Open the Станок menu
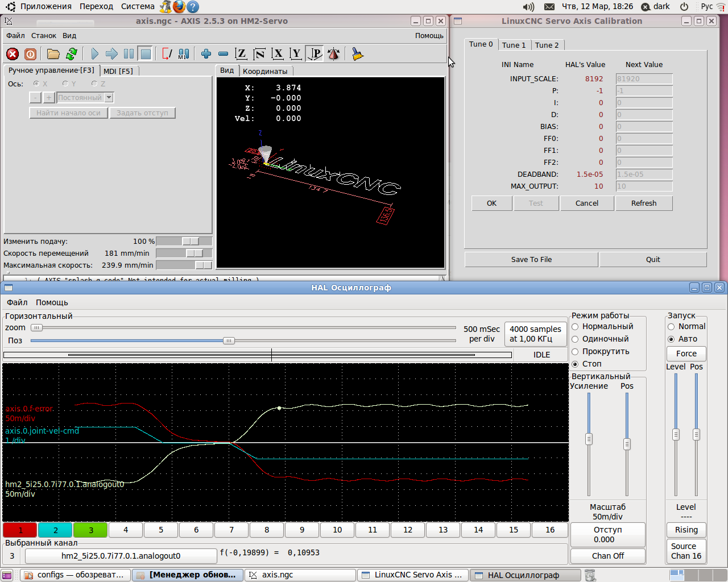728x582 pixels. [x=44, y=35]
